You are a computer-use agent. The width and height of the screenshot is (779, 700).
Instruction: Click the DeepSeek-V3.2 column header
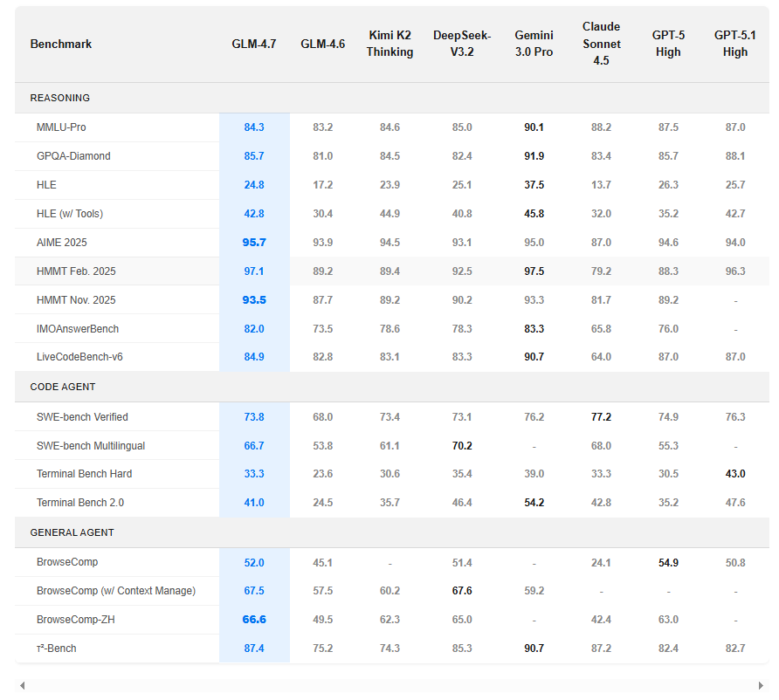coord(462,44)
